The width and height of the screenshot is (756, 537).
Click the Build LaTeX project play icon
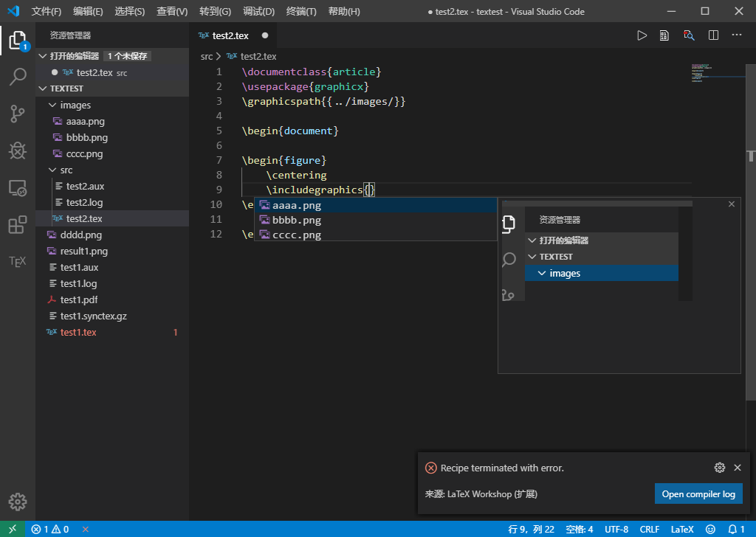click(642, 35)
